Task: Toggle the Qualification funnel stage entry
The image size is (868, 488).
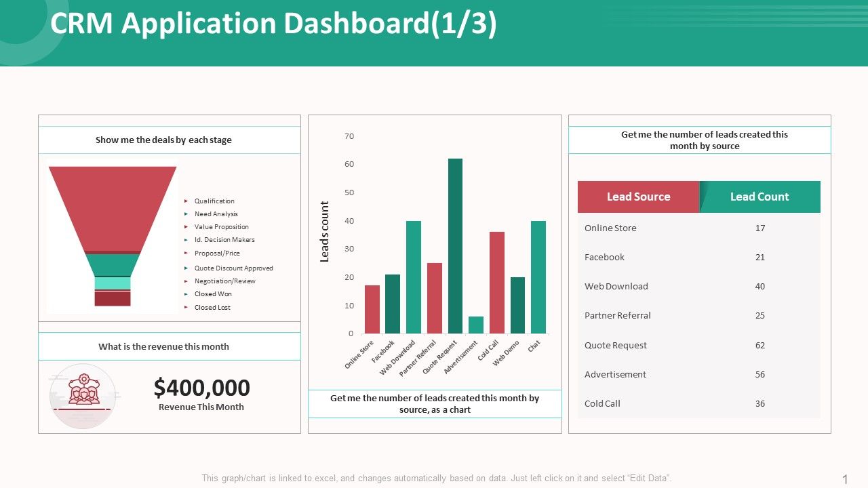Action: 215,201
